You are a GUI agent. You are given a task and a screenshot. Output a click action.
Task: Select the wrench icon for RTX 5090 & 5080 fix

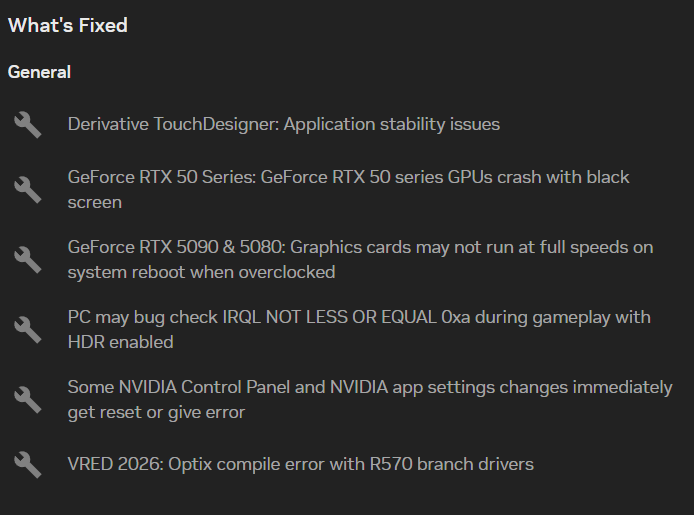click(28, 260)
